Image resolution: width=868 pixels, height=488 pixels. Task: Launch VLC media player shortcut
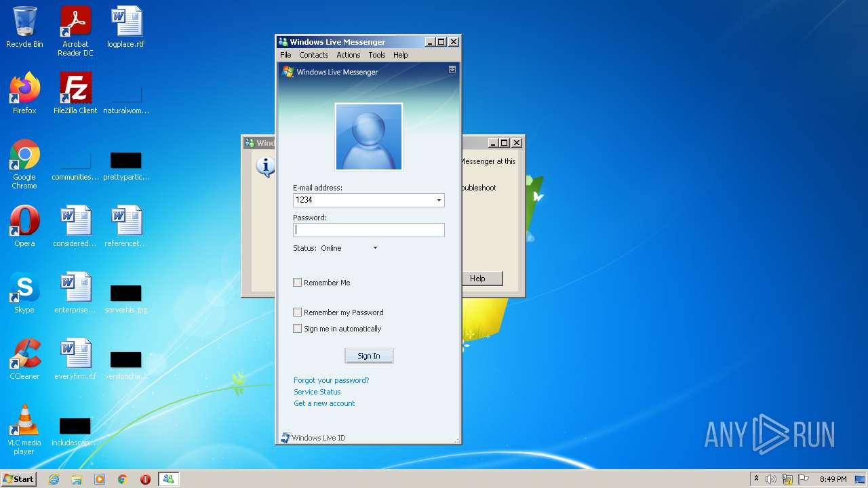(x=24, y=430)
